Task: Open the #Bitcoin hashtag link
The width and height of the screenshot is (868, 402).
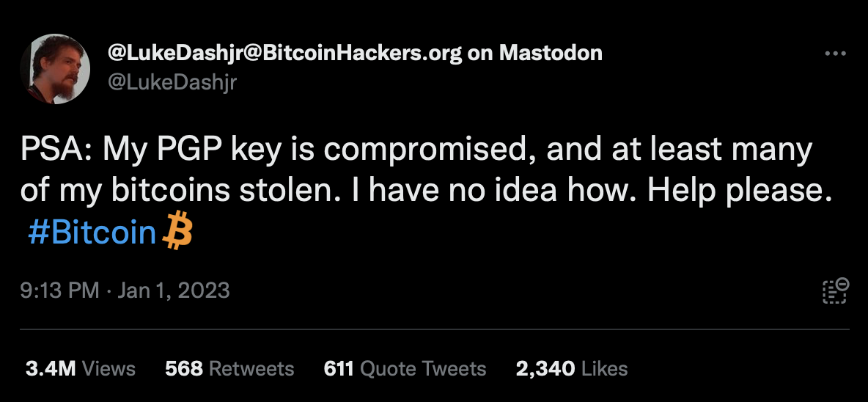Action: (92, 233)
